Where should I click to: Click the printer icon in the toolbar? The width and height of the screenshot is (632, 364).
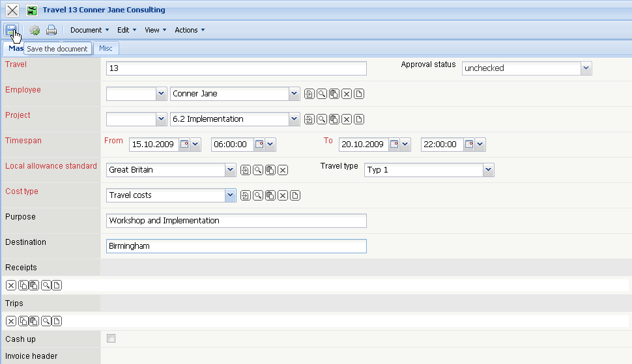coord(51,30)
